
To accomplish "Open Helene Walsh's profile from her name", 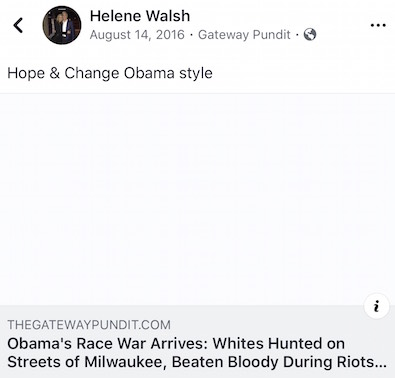I will [140, 16].
